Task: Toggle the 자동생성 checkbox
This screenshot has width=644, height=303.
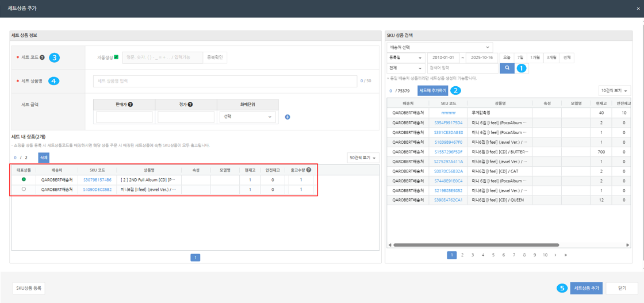Action: click(116, 57)
